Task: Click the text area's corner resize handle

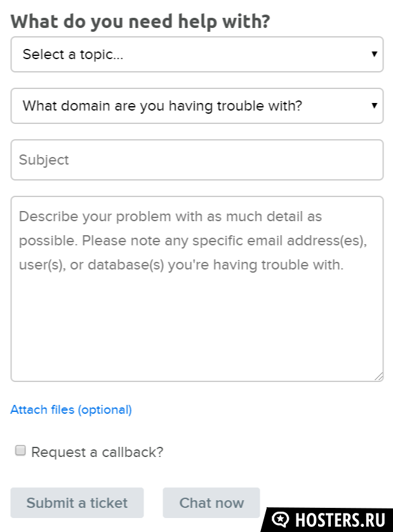Action: click(x=378, y=376)
